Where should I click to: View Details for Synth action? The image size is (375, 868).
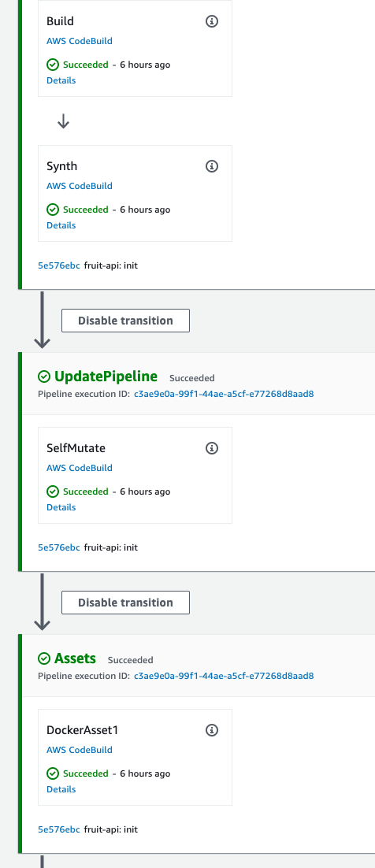pyautogui.click(x=61, y=225)
